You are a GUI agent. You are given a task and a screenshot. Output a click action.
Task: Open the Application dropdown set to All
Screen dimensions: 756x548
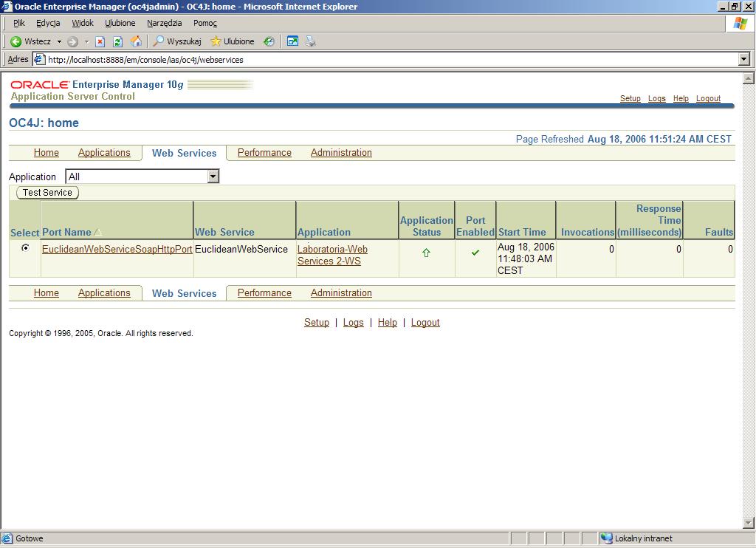142,177
